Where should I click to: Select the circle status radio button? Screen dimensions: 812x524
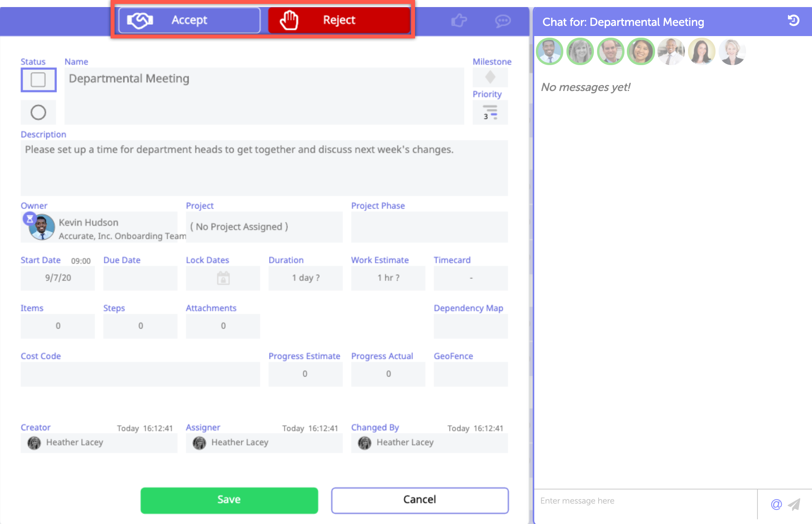tap(38, 113)
